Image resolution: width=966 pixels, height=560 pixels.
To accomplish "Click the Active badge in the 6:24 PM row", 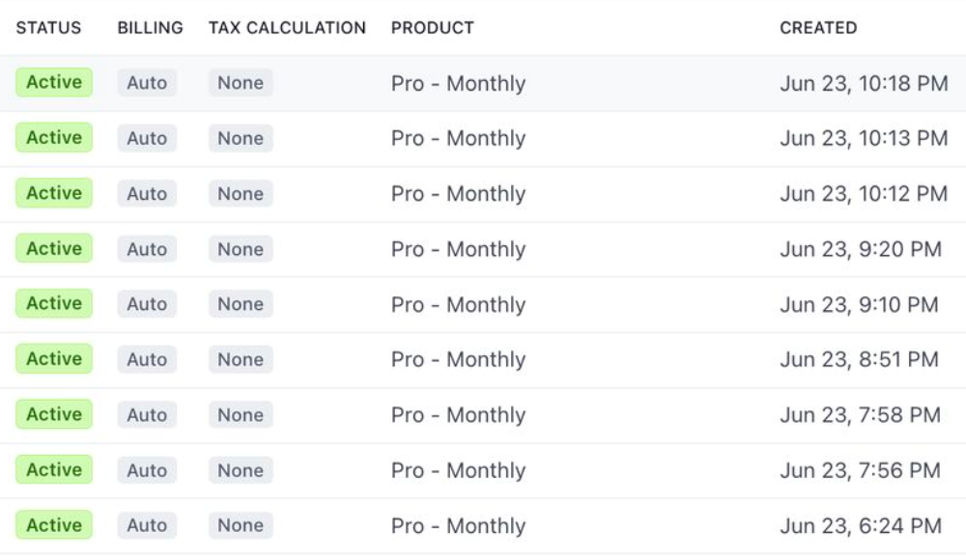I will point(54,525).
